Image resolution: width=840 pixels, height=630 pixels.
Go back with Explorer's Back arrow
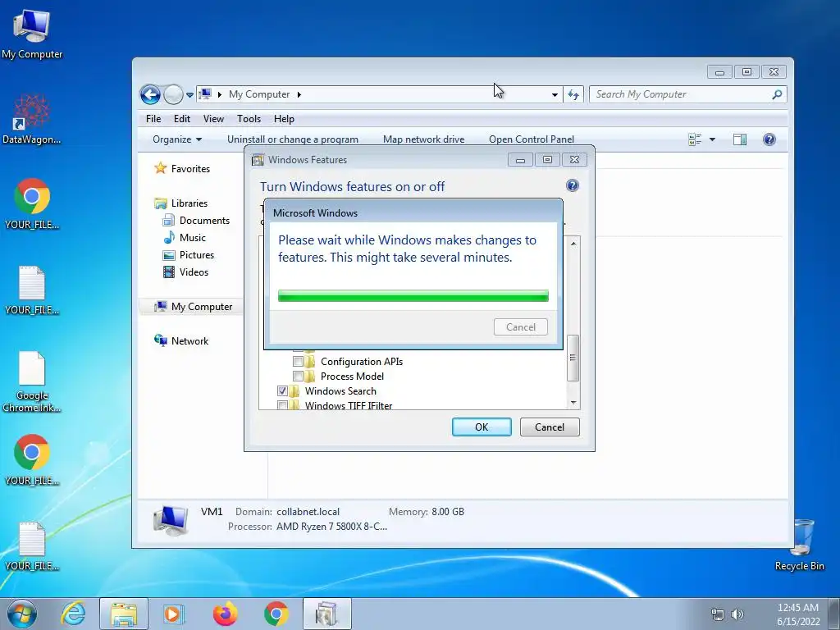(x=151, y=95)
